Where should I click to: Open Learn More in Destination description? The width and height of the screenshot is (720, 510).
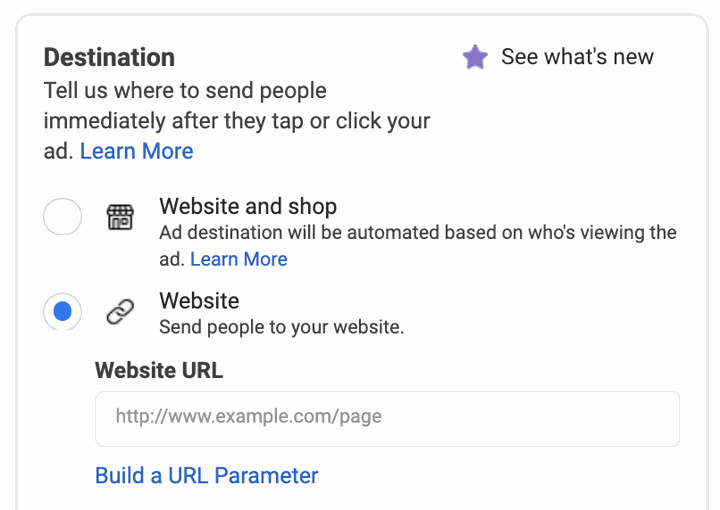[x=136, y=151]
